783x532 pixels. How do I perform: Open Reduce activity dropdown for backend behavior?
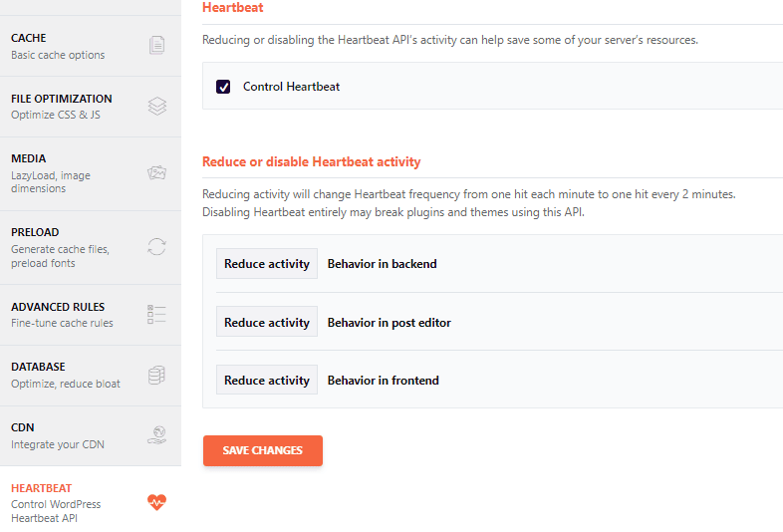[267, 264]
